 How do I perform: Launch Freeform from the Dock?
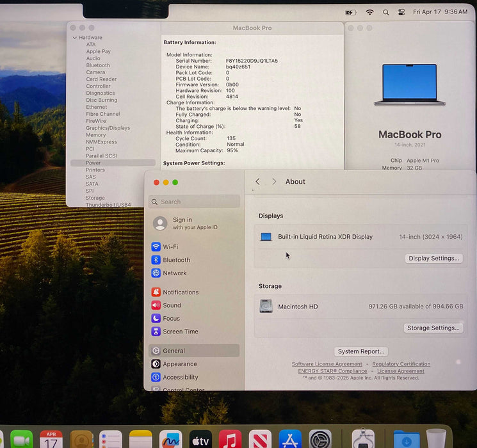tap(170, 440)
